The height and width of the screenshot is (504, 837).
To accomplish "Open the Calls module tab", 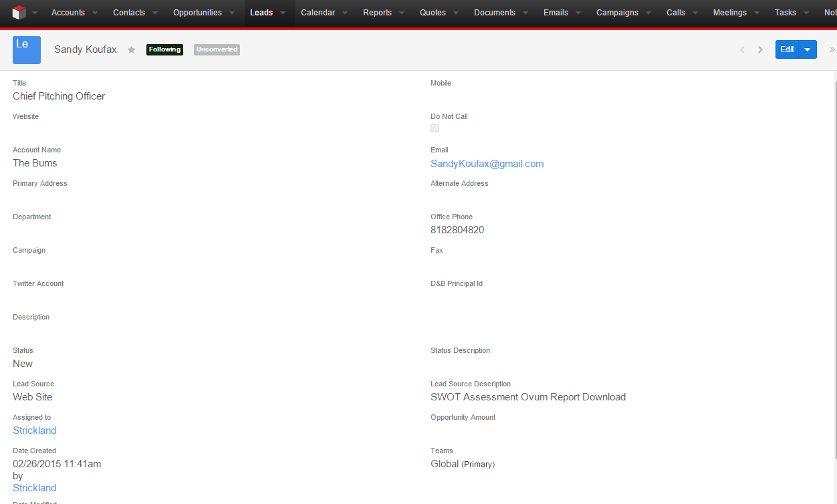I will [676, 13].
